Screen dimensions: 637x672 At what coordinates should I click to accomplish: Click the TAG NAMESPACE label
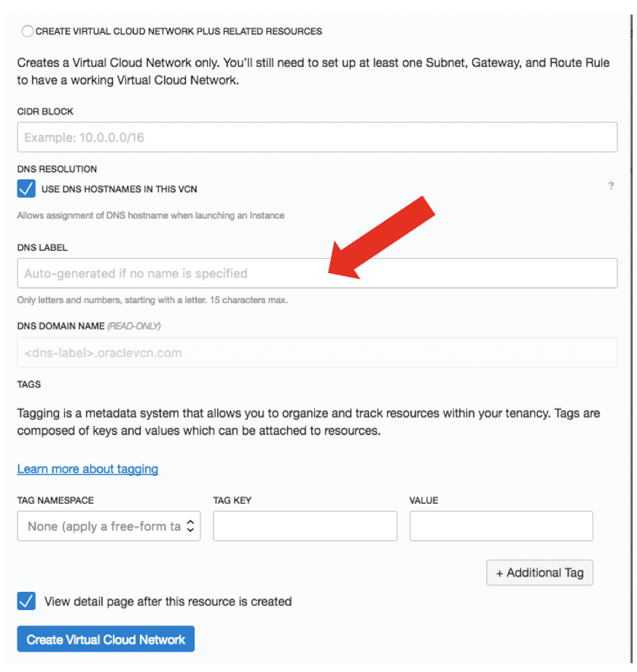click(55, 500)
